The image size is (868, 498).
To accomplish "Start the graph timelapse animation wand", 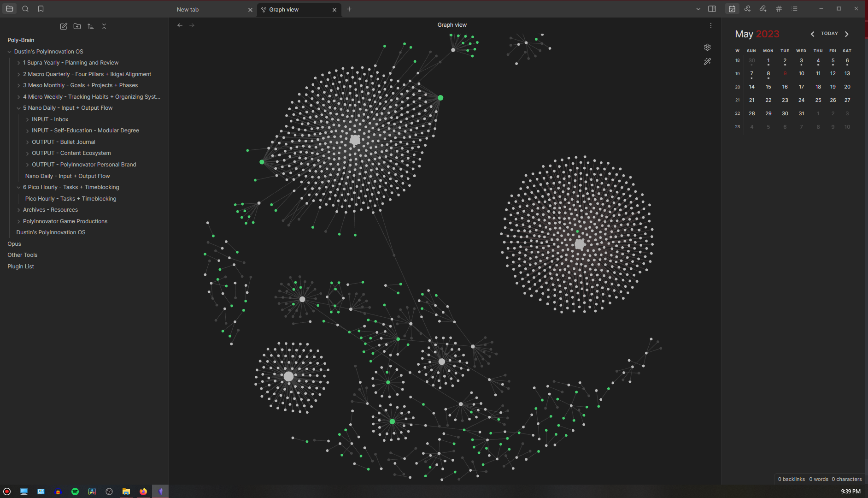I will click(707, 61).
